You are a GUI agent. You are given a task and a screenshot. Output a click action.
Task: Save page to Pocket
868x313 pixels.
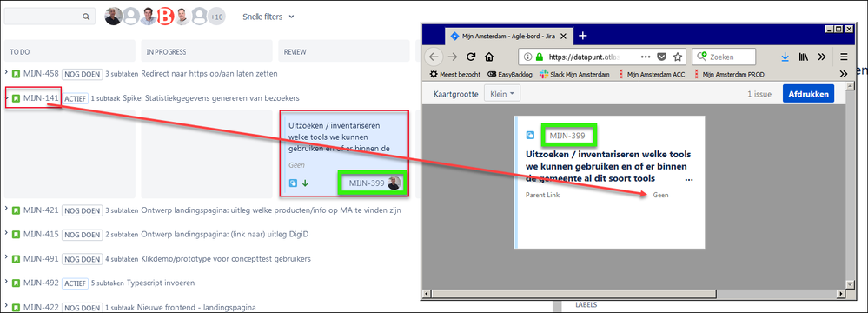tap(661, 57)
